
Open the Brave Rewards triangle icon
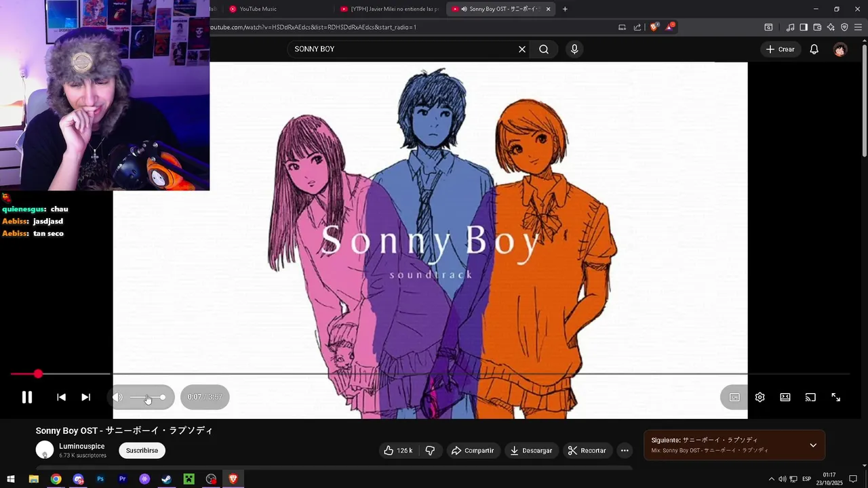pos(670,27)
